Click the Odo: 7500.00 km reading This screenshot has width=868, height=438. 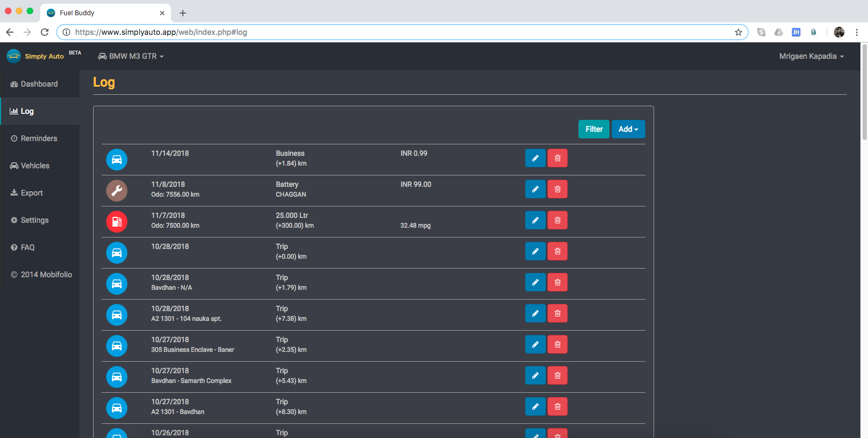point(175,226)
